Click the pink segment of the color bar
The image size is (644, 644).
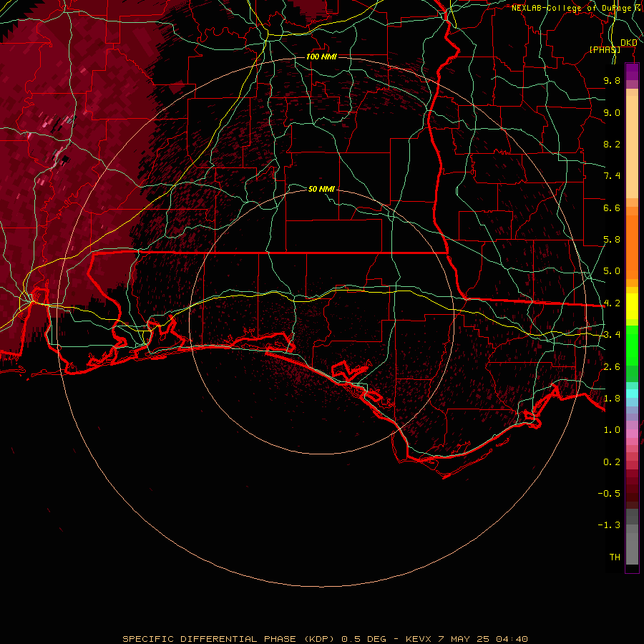pos(632,434)
